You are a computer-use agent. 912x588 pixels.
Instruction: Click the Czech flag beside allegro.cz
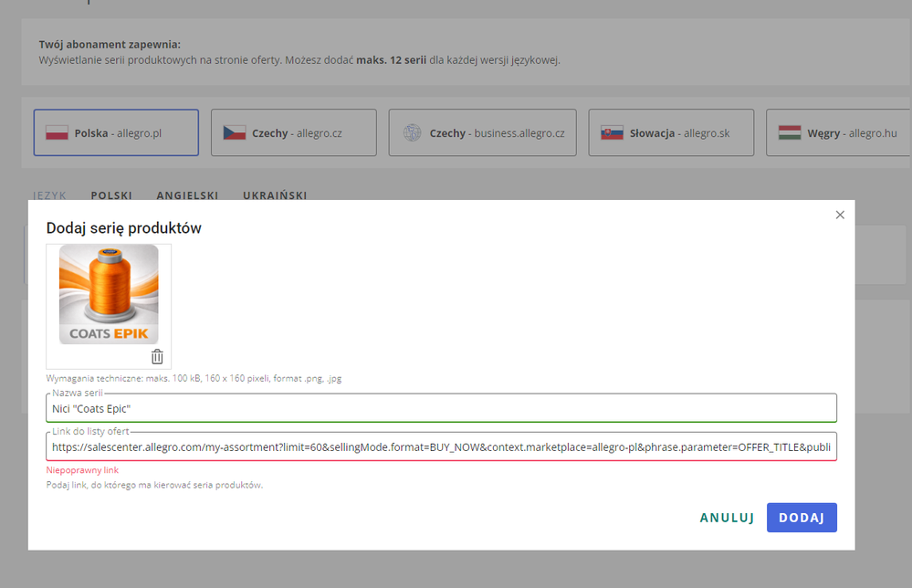pos(235,133)
